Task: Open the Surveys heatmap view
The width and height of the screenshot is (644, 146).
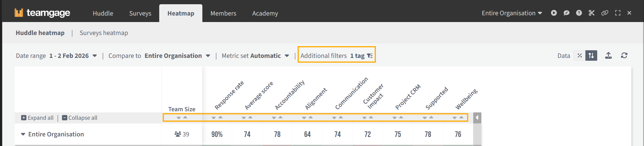Action: (x=104, y=33)
